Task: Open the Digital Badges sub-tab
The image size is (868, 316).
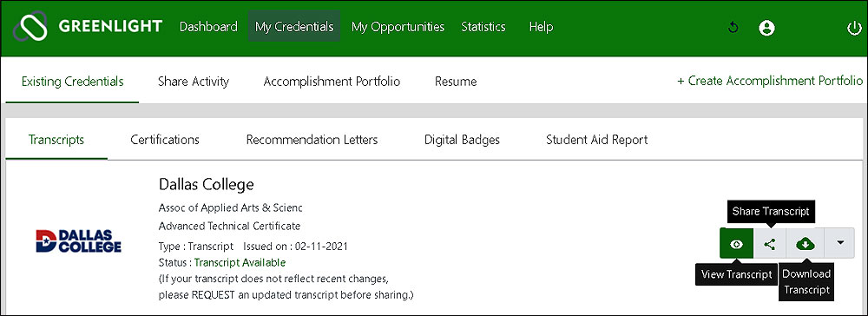Action: (463, 140)
